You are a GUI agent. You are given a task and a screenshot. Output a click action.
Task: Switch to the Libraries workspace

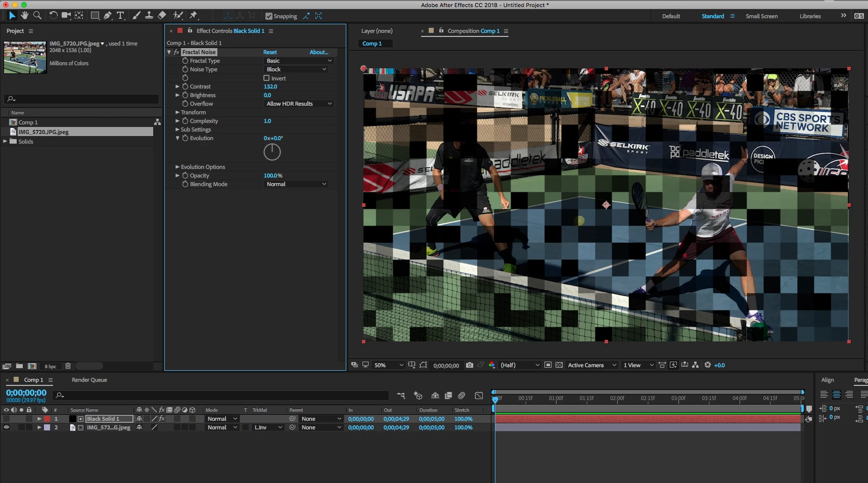(810, 16)
